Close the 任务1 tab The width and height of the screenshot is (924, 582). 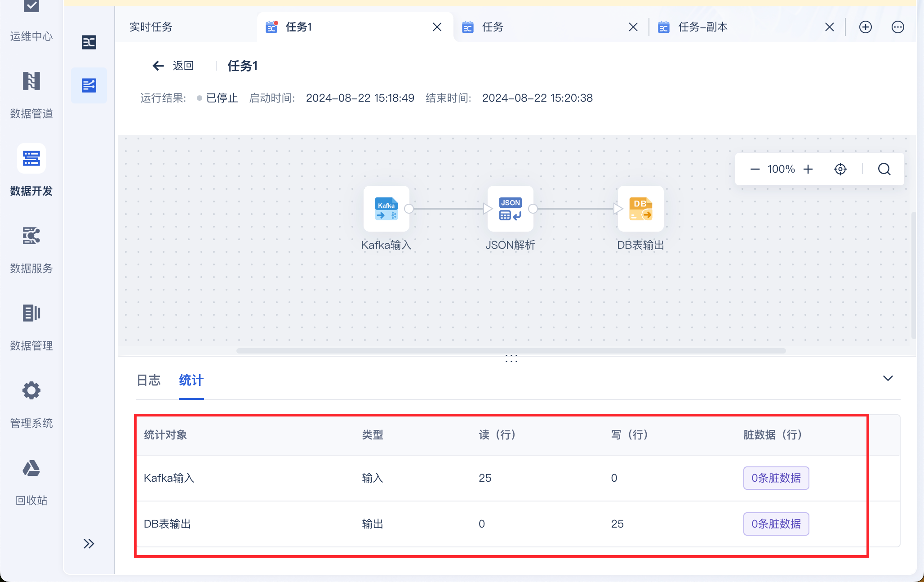[437, 27]
